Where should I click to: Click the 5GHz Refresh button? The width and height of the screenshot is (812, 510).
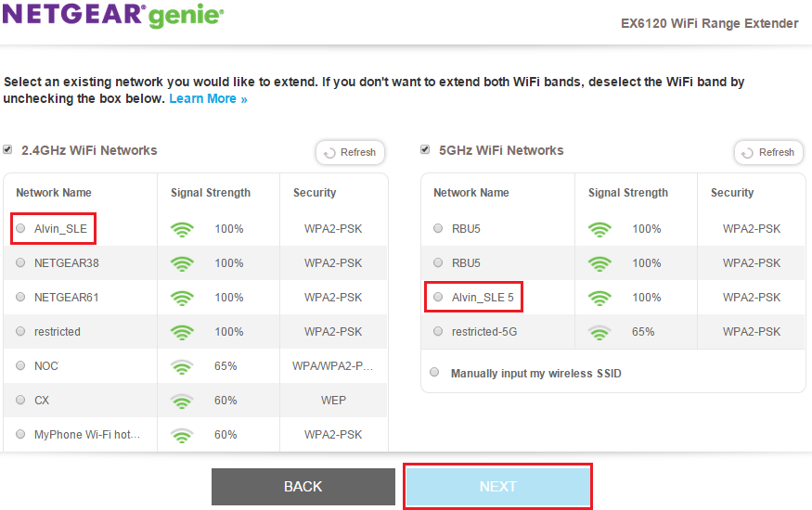[769, 152]
